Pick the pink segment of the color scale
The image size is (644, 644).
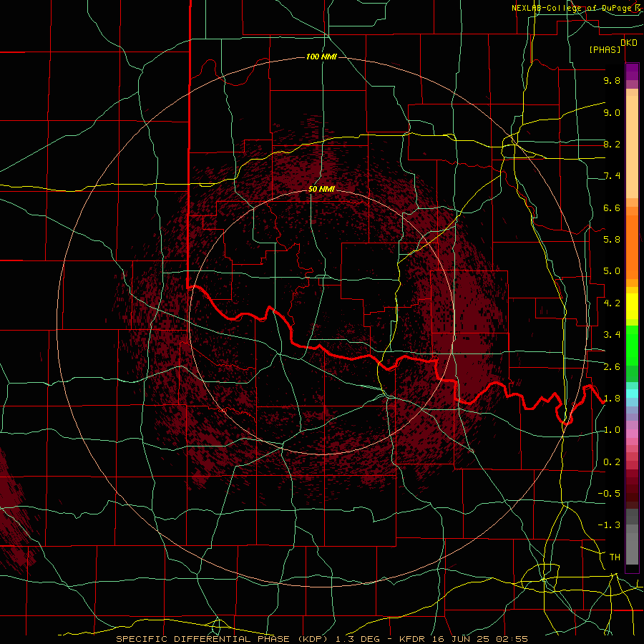(x=632, y=434)
